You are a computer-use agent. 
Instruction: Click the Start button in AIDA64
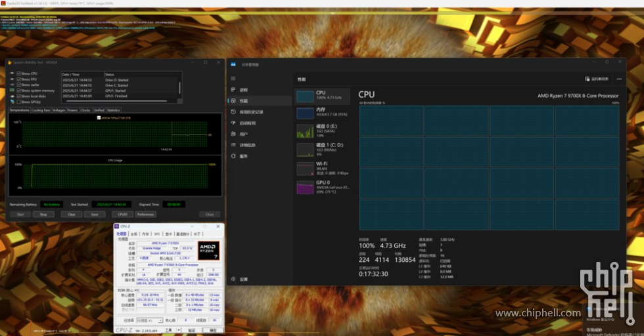click(x=20, y=215)
